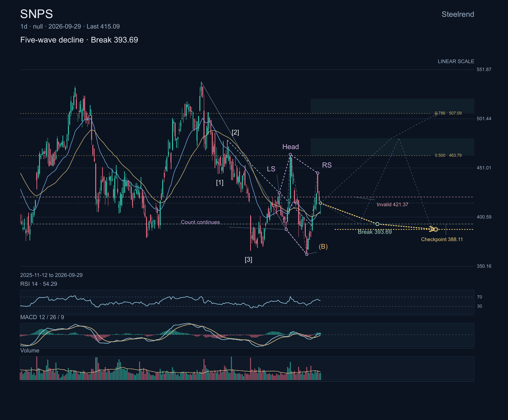The image size is (508, 420).
Task: Select the 'Five-wave decline · Break 393.69' subtitle
Action: tap(79, 40)
